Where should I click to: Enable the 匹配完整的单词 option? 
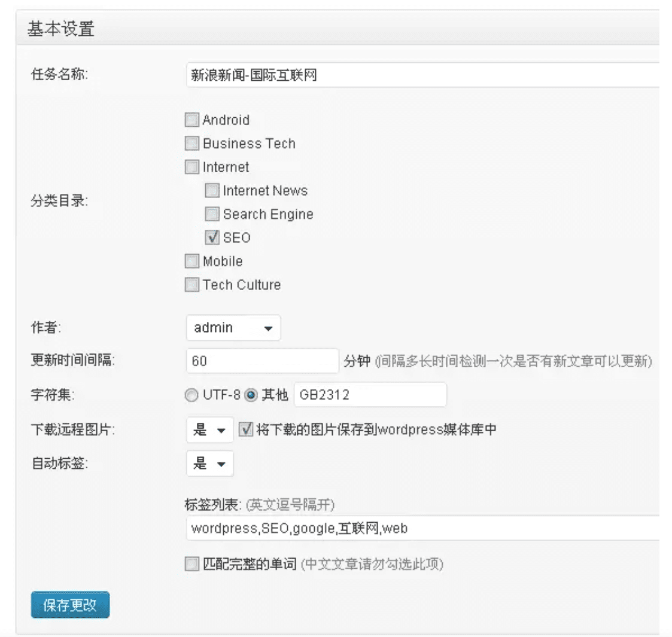191,563
